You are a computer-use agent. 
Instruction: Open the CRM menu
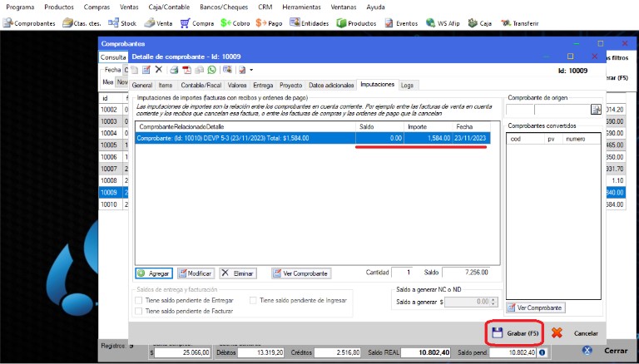tap(265, 7)
